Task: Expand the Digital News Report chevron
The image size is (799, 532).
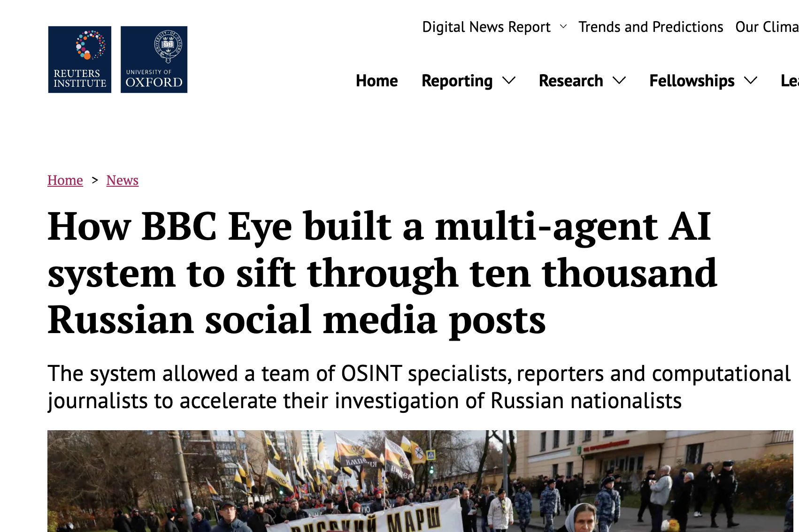Action: pyautogui.click(x=563, y=27)
